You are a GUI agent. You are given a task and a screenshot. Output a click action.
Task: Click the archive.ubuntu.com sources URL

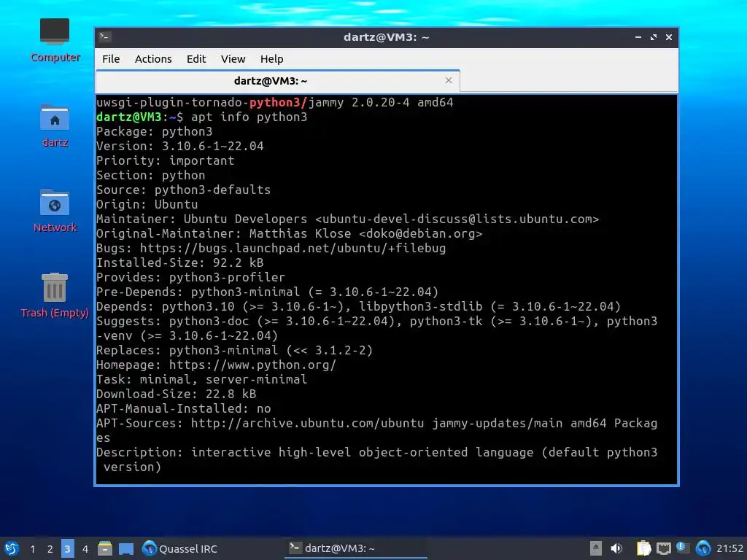coord(307,424)
